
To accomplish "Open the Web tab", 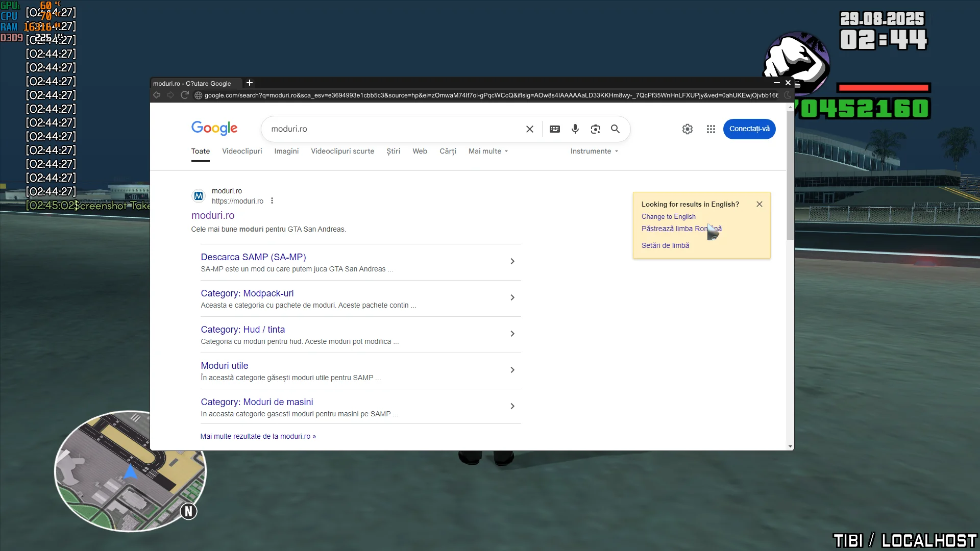I will [420, 152].
